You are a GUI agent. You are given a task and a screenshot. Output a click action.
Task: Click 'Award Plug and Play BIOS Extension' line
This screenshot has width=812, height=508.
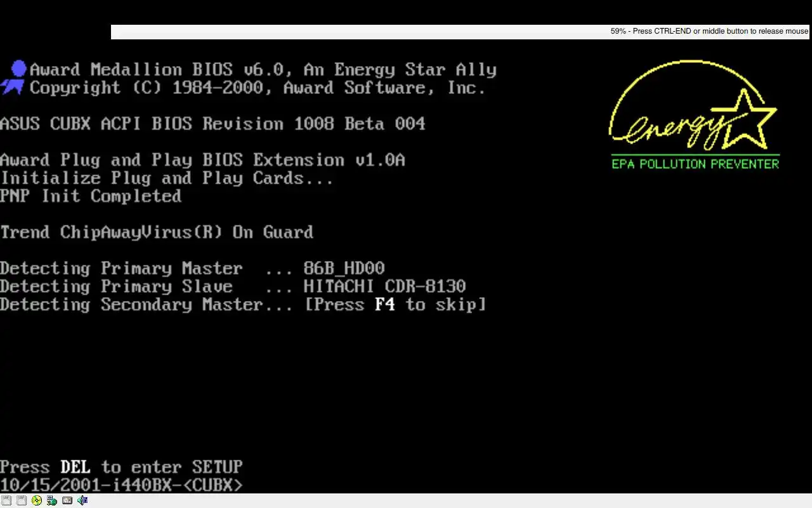(x=202, y=159)
